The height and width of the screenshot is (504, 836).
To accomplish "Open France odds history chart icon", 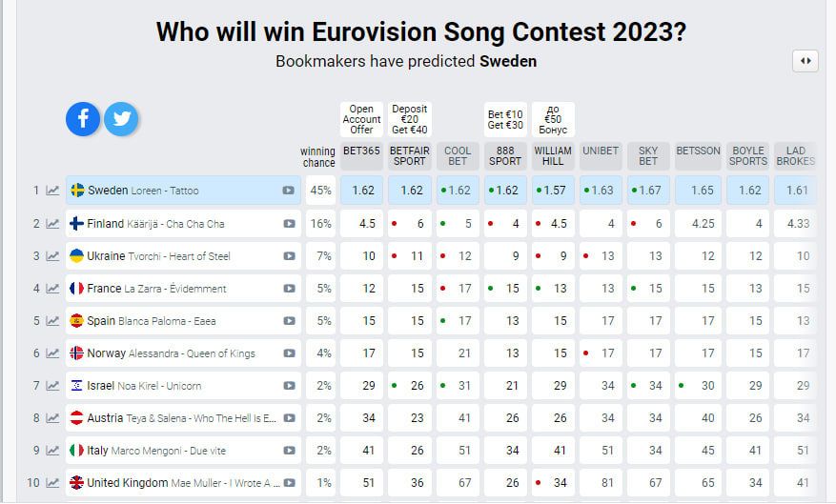I will [52, 289].
